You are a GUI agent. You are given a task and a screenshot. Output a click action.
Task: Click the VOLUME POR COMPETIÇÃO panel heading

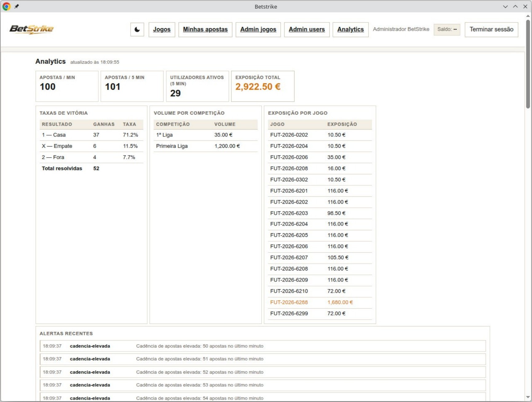189,113
